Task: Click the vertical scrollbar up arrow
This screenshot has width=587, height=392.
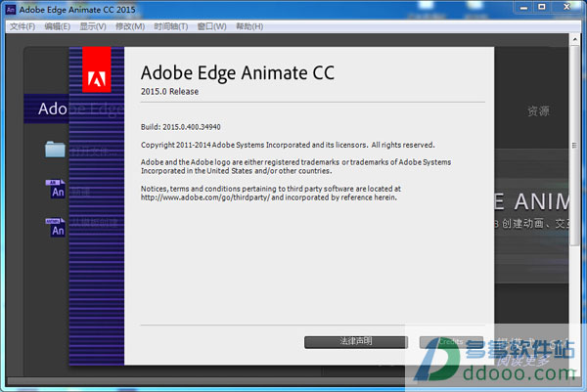Action: click(575, 39)
